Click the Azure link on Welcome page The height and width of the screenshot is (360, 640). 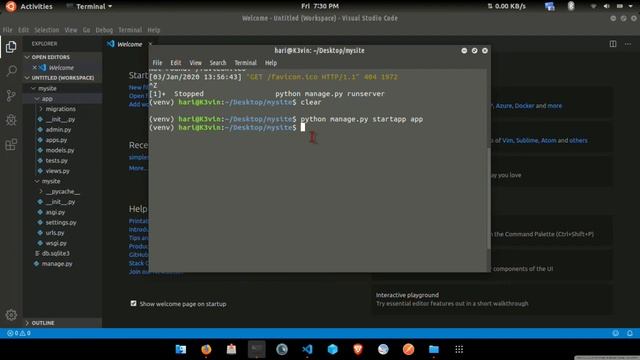pos(504,106)
